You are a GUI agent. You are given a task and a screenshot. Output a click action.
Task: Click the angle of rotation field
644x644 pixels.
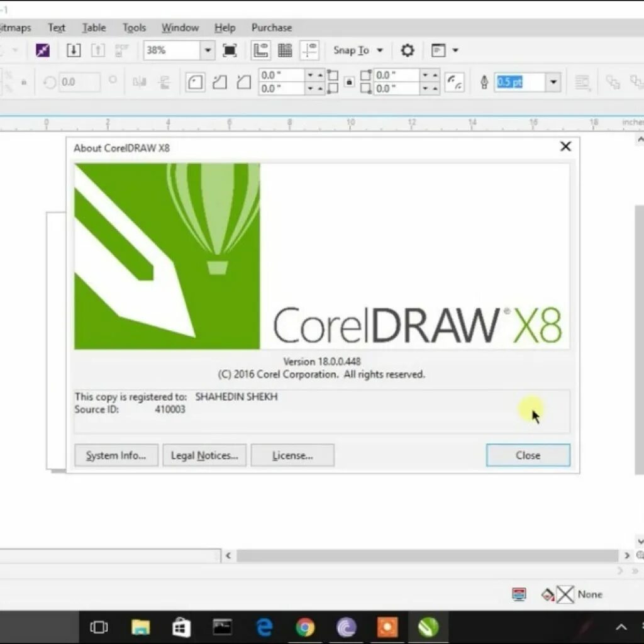[80, 82]
